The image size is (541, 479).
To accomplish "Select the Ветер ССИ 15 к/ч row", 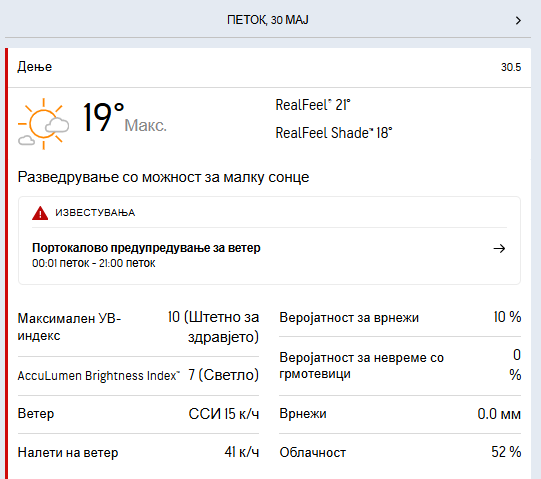I will pos(138,413).
